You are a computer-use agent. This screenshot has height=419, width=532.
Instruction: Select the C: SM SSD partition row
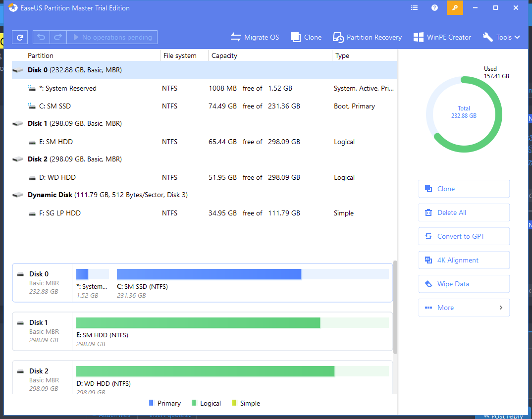pos(205,106)
